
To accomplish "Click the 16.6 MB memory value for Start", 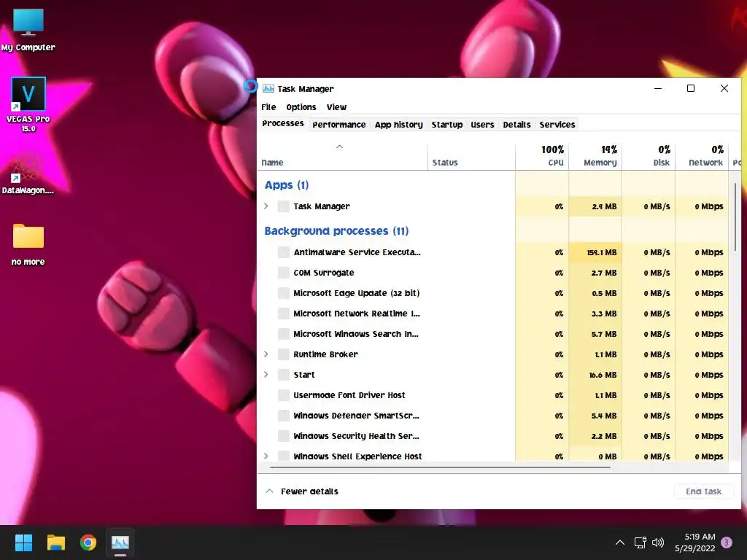I will [x=603, y=375].
